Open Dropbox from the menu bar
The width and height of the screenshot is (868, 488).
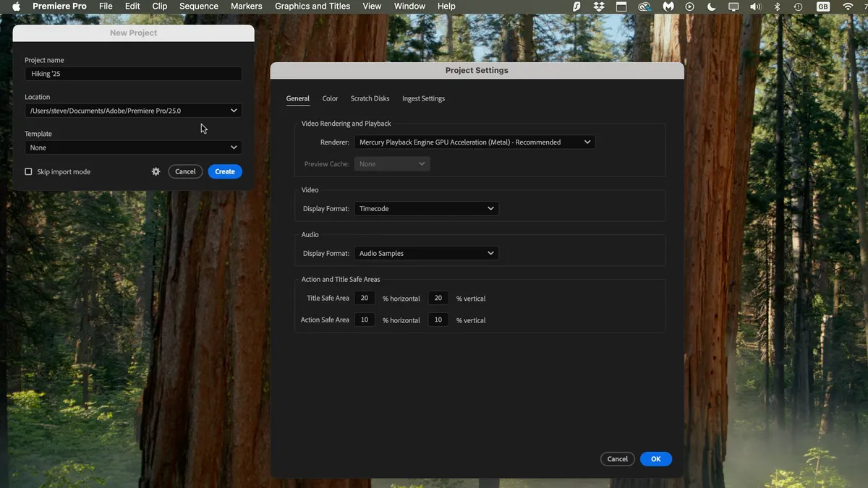click(x=599, y=7)
